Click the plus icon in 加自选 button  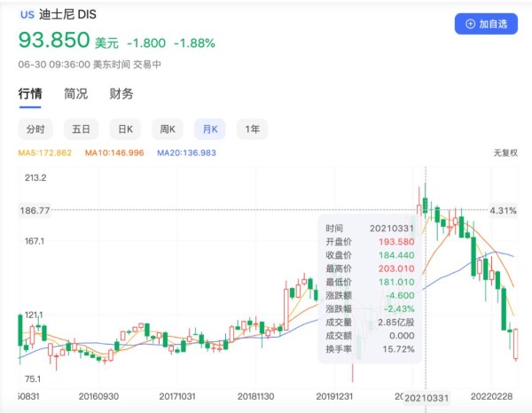470,24
